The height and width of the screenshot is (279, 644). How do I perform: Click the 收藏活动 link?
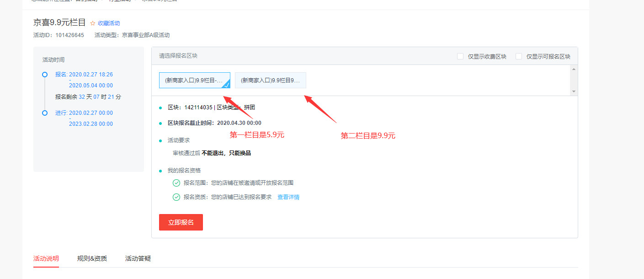[x=109, y=23]
